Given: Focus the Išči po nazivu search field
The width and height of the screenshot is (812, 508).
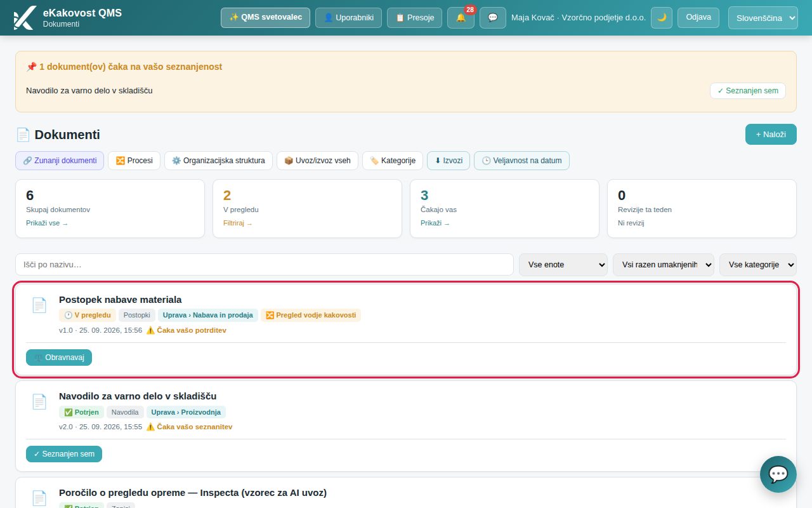Looking at the screenshot, I should 265,265.
